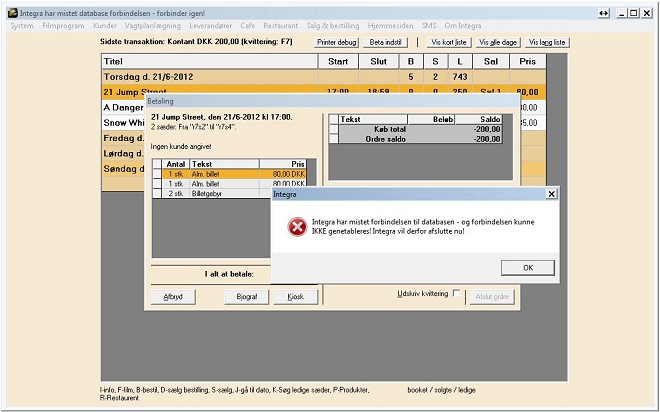Image resolution: width=660 pixels, height=412 pixels.
Task: Select the Snow Whi film row
Action: click(123, 123)
